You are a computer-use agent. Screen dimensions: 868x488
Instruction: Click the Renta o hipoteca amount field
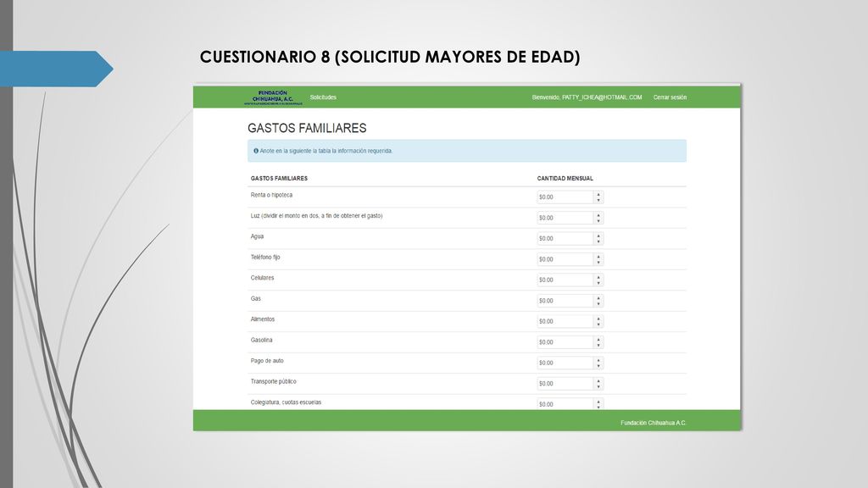pyautogui.click(x=565, y=197)
